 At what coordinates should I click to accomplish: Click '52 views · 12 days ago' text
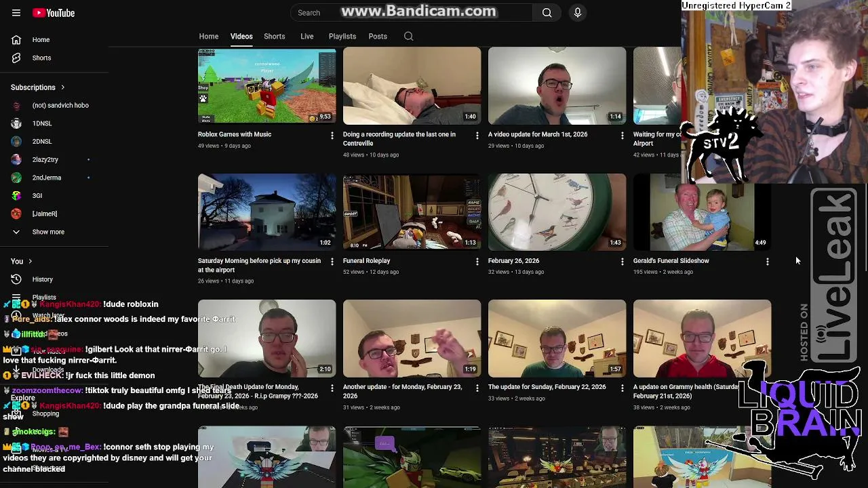[371, 272]
